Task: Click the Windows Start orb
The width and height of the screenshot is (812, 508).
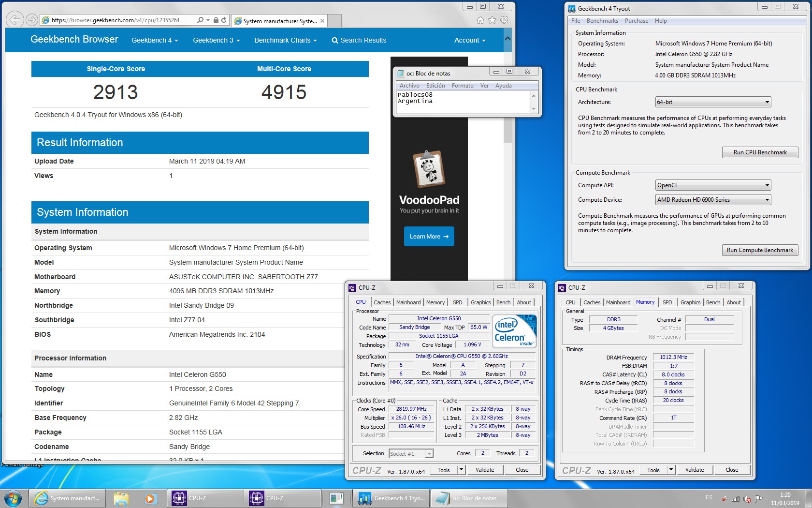Action: point(13,498)
